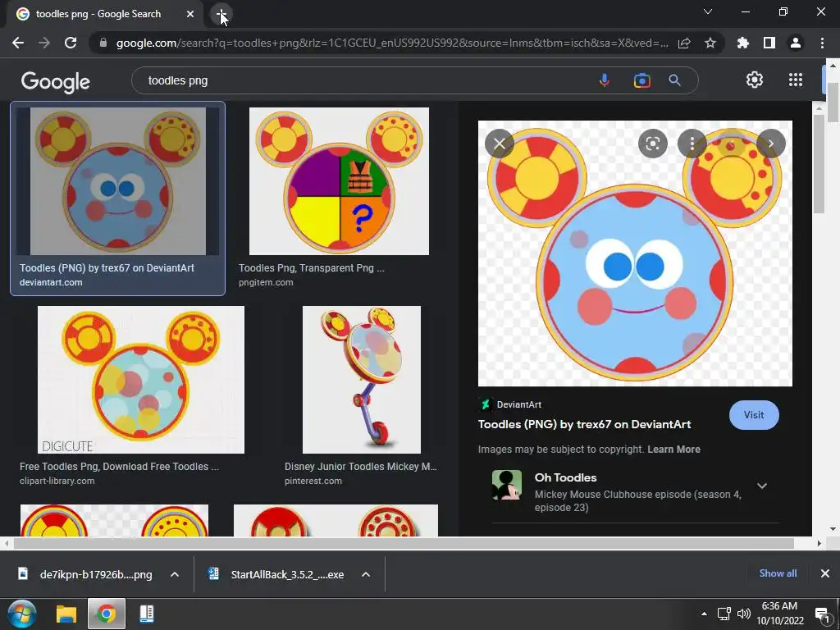Click the 'Learn More' copyright link
Image resolution: width=840 pixels, height=630 pixels.
point(674,450)
